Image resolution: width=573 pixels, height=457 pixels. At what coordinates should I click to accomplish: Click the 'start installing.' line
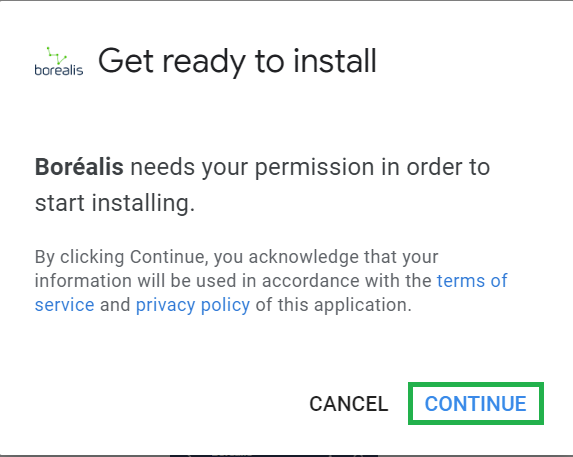point(115,203)
